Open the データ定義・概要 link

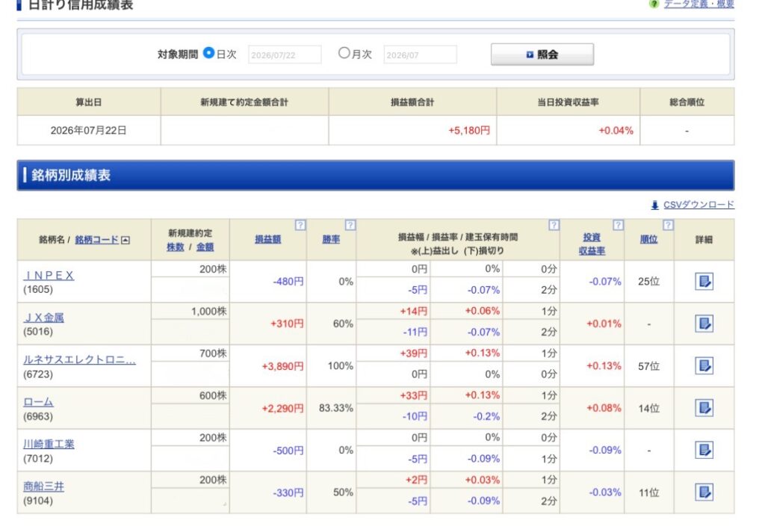pyautogui.click(x=699, y=4)
